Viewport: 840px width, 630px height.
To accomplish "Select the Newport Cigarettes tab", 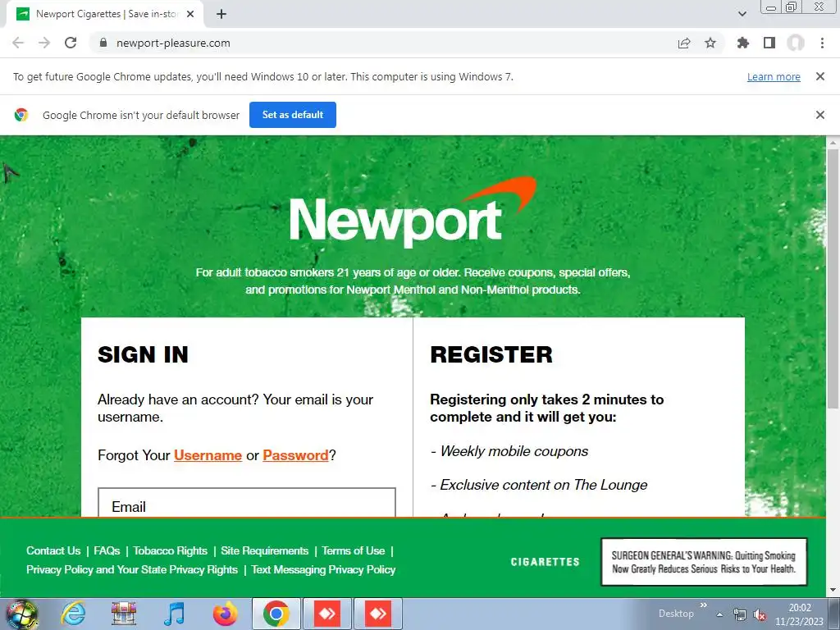I will click(105, 14).
